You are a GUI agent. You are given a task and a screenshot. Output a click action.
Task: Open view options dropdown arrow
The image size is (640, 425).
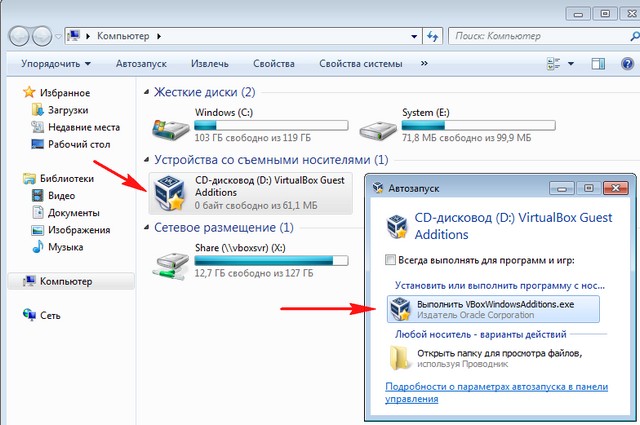[571, 64]
